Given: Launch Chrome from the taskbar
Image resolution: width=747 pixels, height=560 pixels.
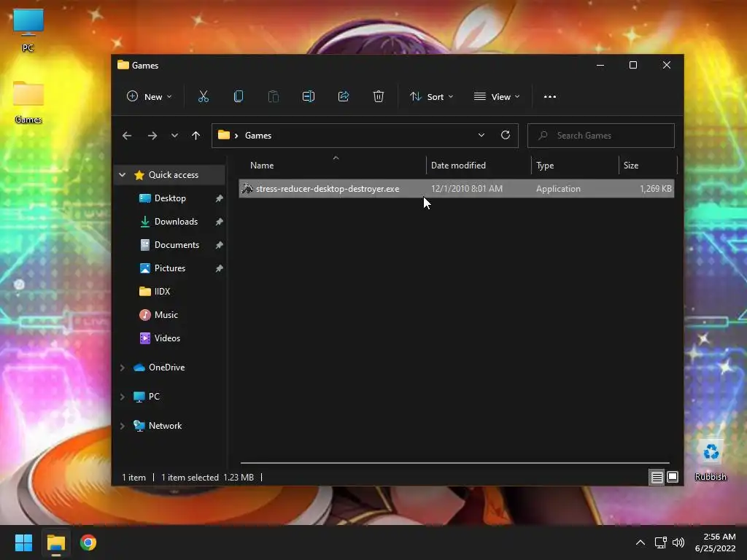Looking at the screenshot, I should pos(88,542).
